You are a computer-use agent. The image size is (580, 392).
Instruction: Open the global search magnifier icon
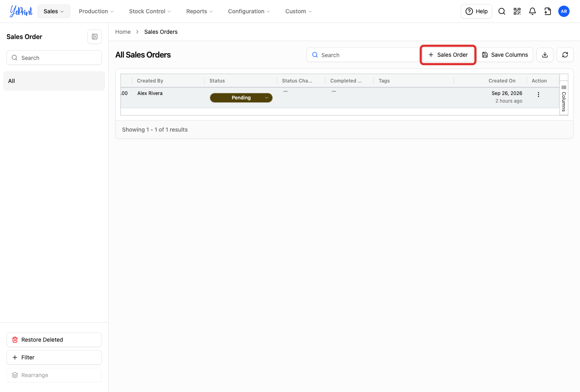point(502,11)
